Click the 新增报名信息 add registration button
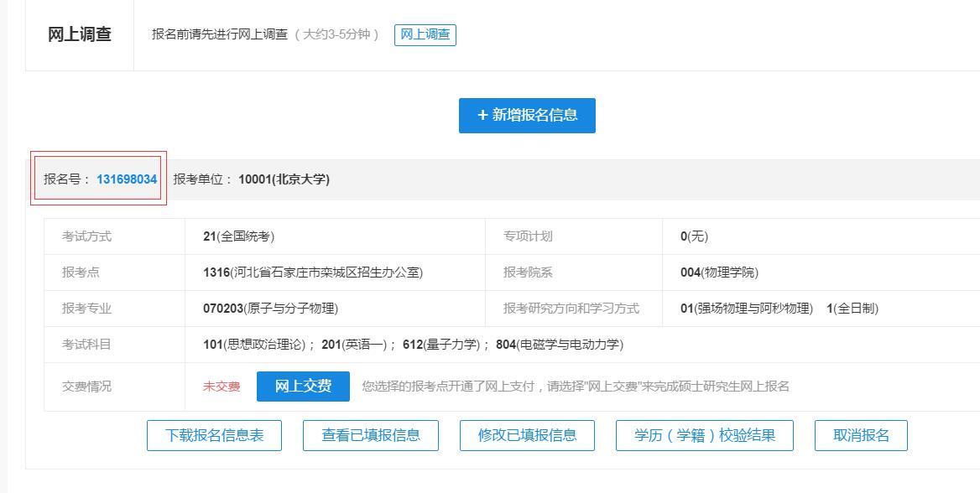980x493 pixels. 527,116
